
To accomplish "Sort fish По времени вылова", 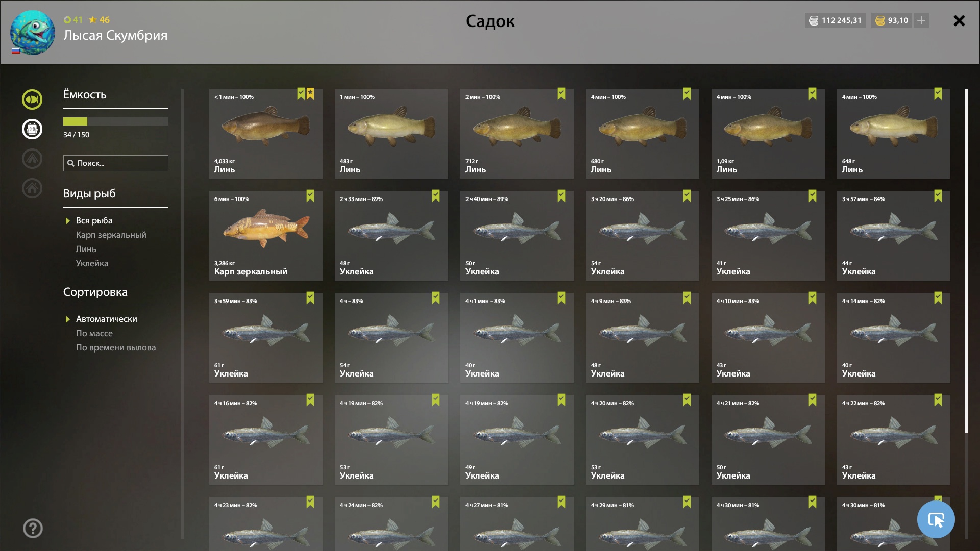I will click(116, 347).
